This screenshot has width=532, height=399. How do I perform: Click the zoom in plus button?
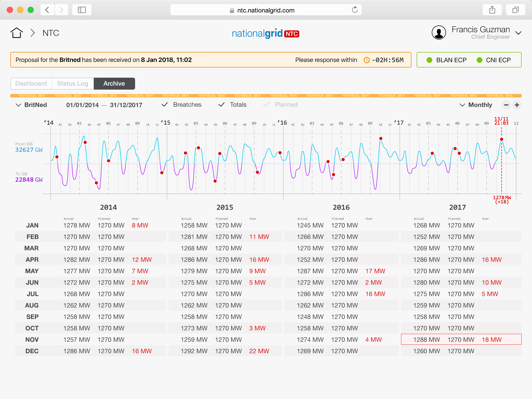(517, 105)
